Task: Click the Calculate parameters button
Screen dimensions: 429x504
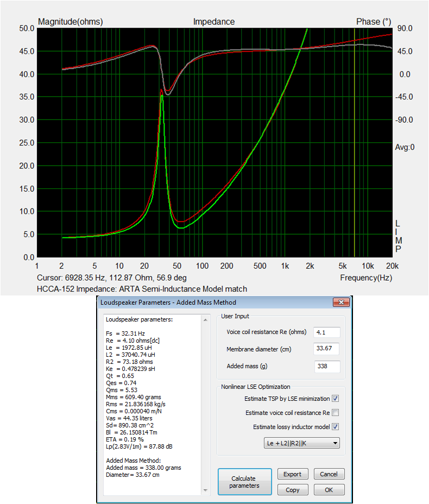Action: point(244,482)
